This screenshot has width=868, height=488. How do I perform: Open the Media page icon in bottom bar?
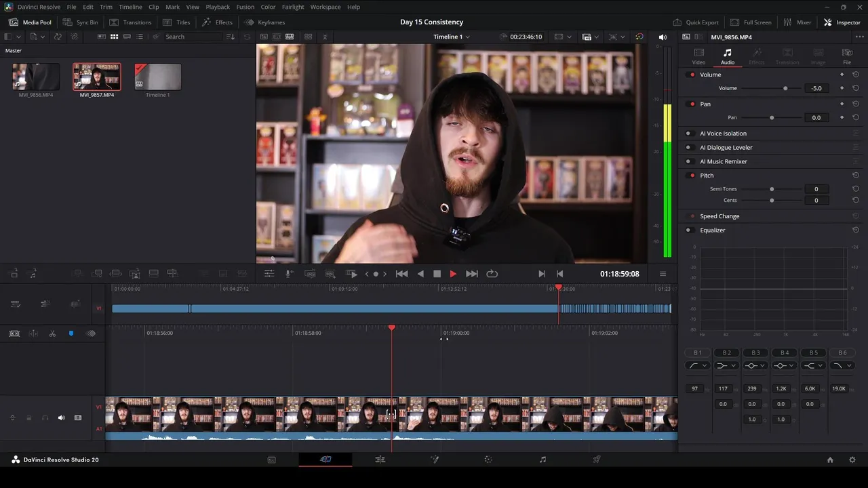coord(271,460)
